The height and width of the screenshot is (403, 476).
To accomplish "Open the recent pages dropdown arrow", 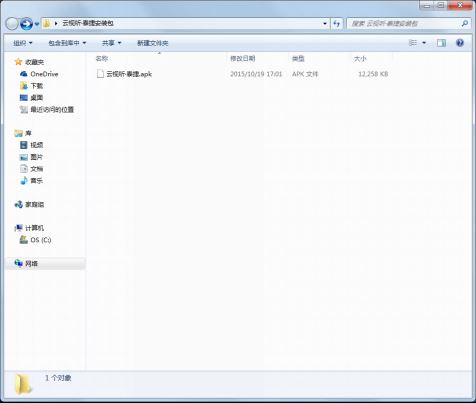I will pyautogui.click(x=37, y=24).
